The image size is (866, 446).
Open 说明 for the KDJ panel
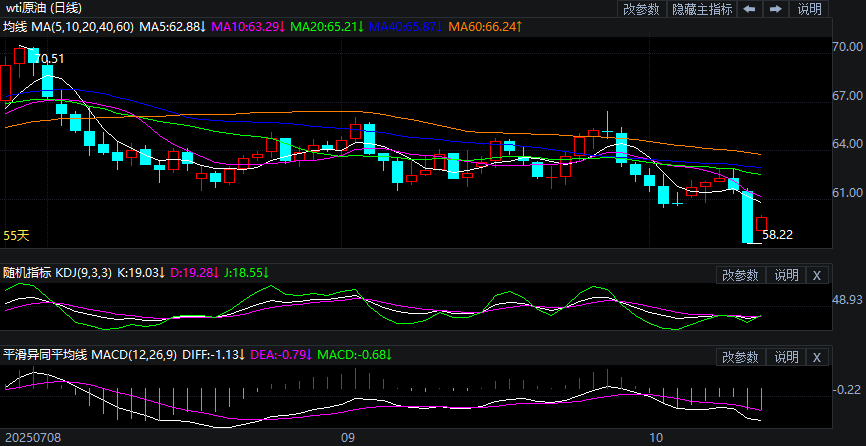tap(786, 275)
